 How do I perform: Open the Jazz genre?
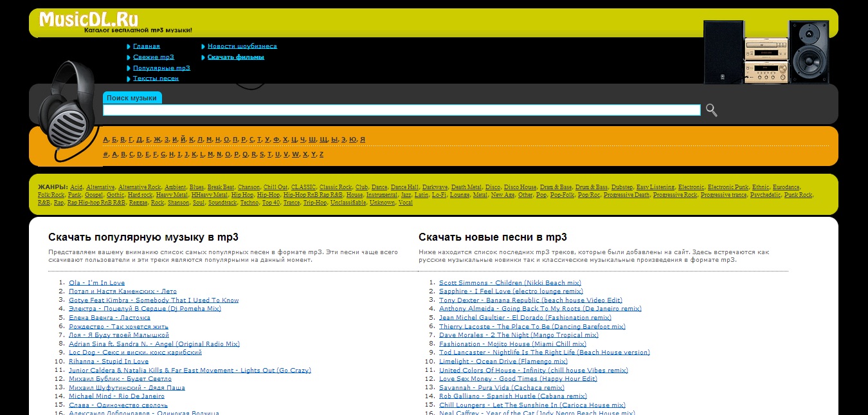(x=406, y=194)
